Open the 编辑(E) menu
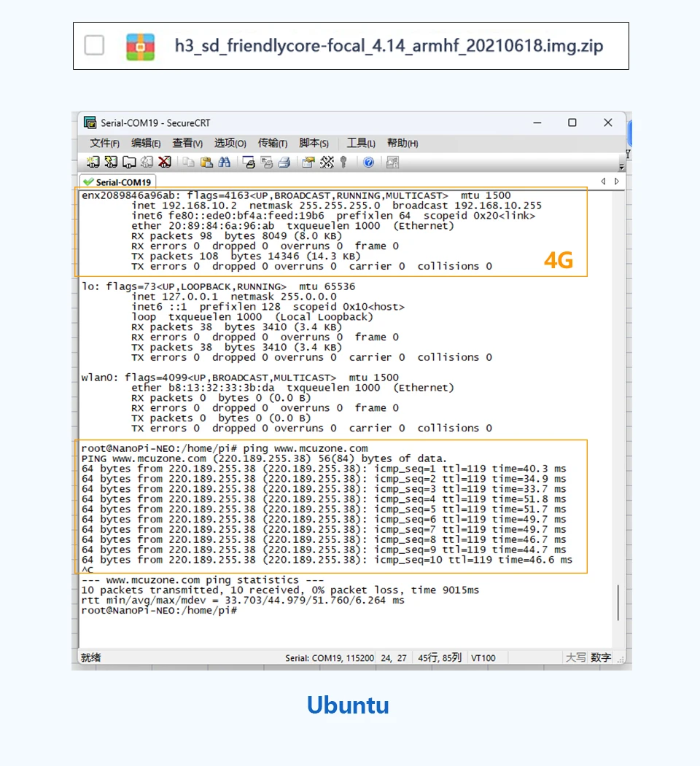700x766 pixels. pos(146,143)
